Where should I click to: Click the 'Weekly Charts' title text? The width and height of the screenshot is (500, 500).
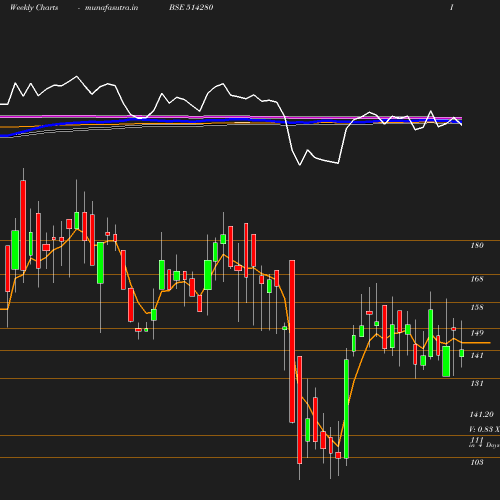point(34,7)
